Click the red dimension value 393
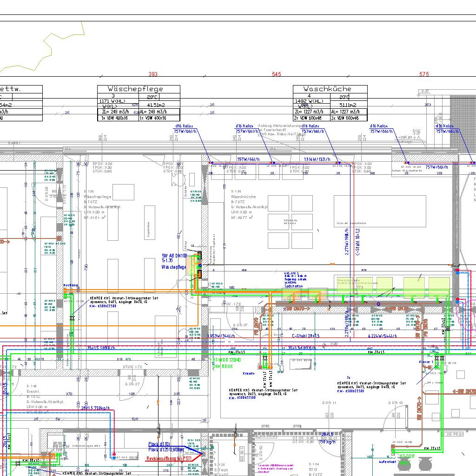The image size is (476, 476). point(152,74)
